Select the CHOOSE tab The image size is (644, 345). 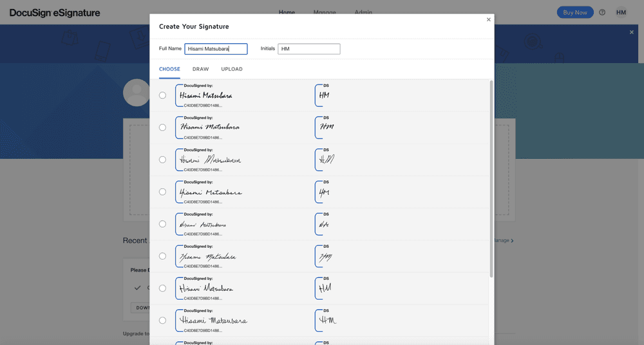pos(169,69)
